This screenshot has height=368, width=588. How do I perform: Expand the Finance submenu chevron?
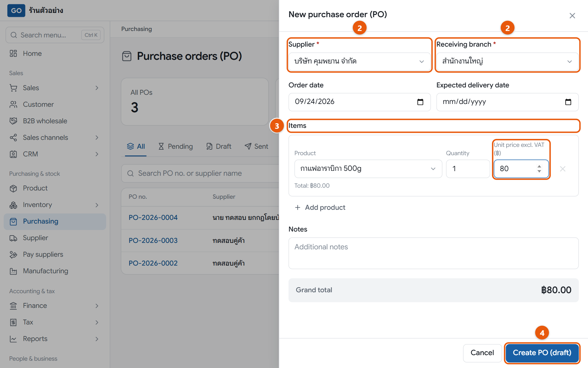pos(97,306)
